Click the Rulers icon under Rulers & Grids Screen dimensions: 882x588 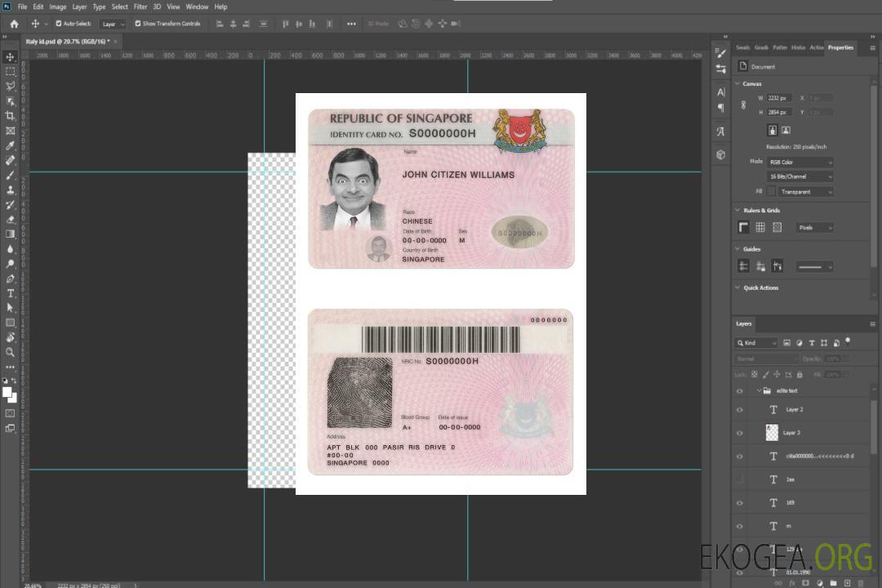(x=744, y=227)
